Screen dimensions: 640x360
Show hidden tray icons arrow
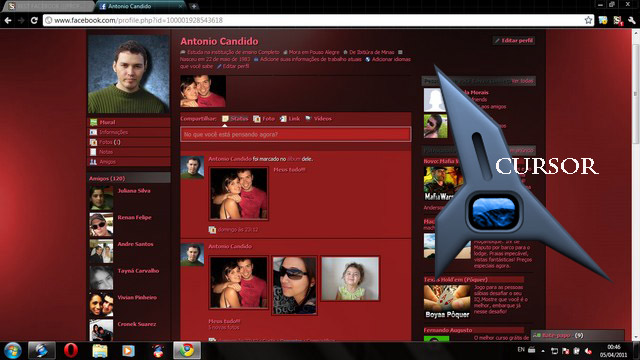543,351
